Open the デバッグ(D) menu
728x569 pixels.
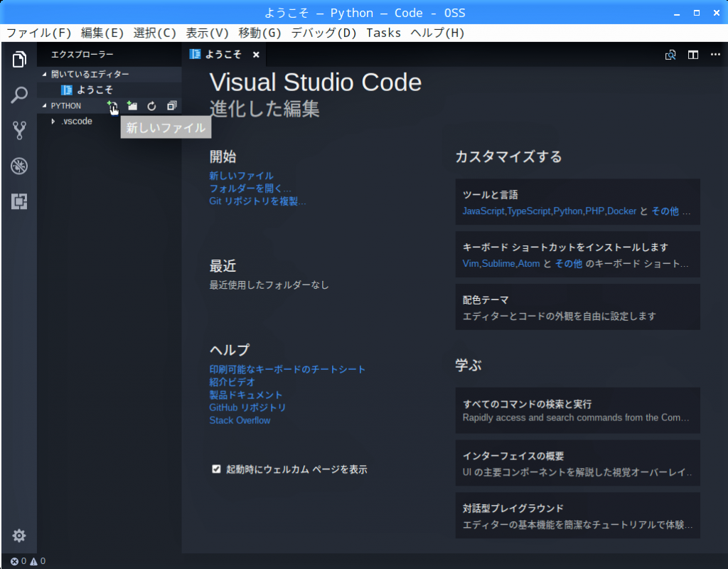(x=323, y=33)
